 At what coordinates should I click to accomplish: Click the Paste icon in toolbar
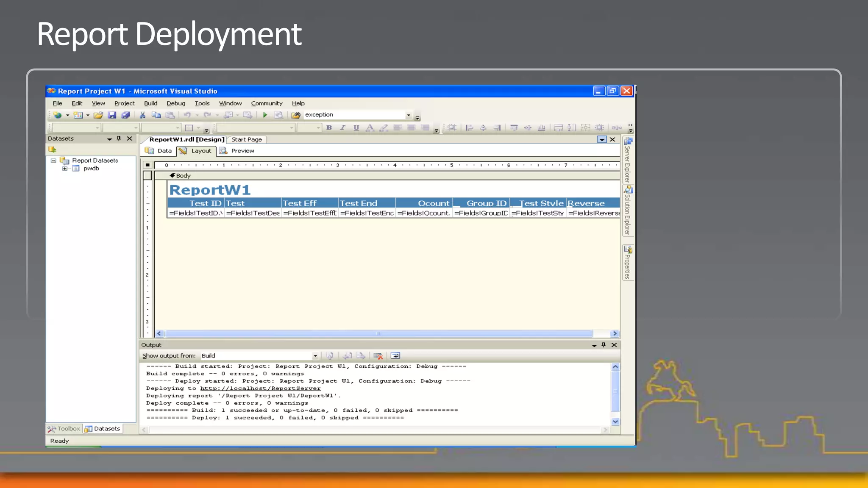pyautogui.click(x=170, y=115)
